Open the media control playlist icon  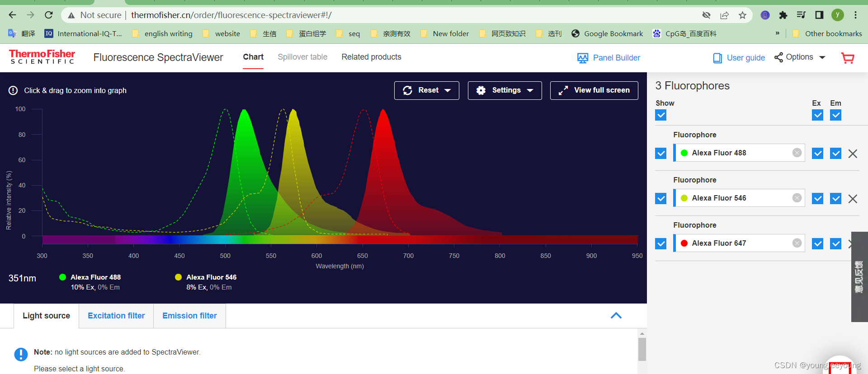(x=801, y=15)
